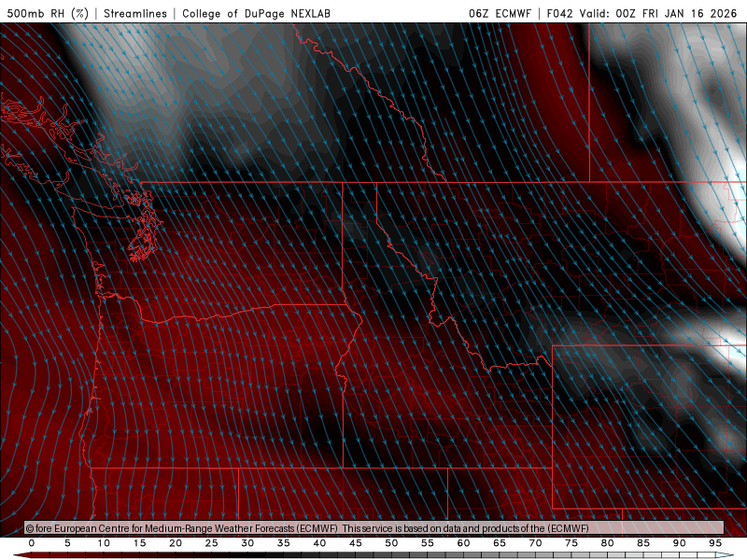Choose the 70 mark on the scale

click(535, 543)
